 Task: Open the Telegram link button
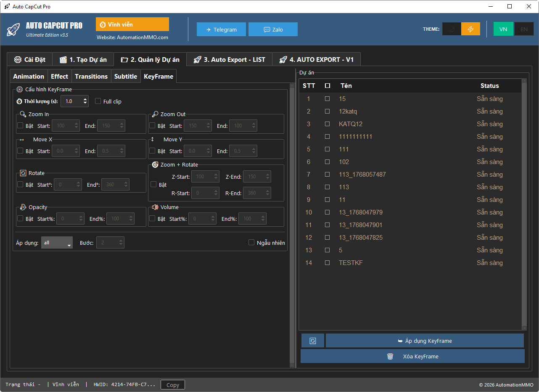pyautogui.click(x=221, y=29)
